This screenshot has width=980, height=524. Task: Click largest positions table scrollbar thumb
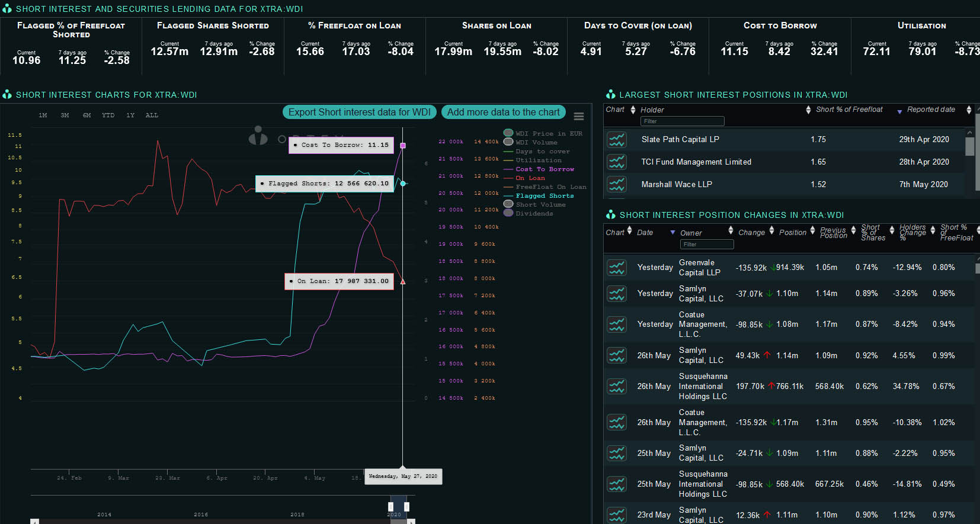(970, 146)
